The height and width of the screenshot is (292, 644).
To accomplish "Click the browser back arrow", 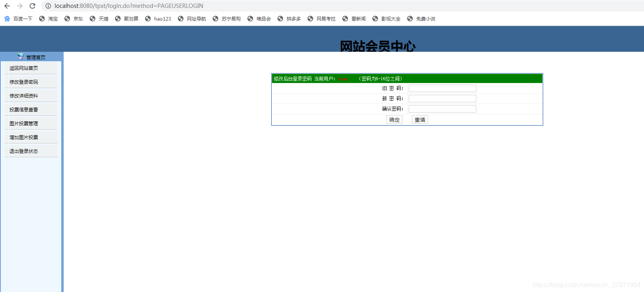I will [x=7, y=6].
